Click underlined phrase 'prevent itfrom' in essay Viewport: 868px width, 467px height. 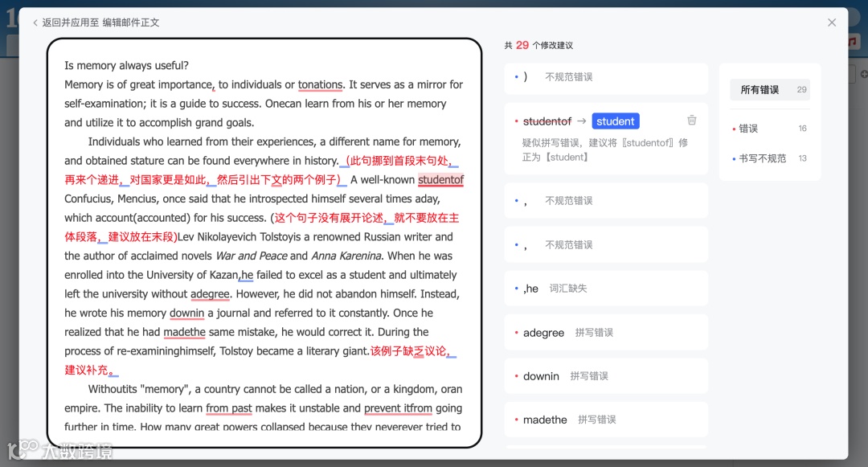click(398, 408)
